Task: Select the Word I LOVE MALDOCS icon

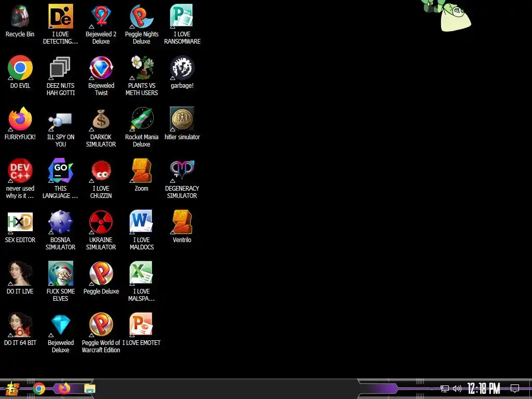Action: click(x=141, y=222)
